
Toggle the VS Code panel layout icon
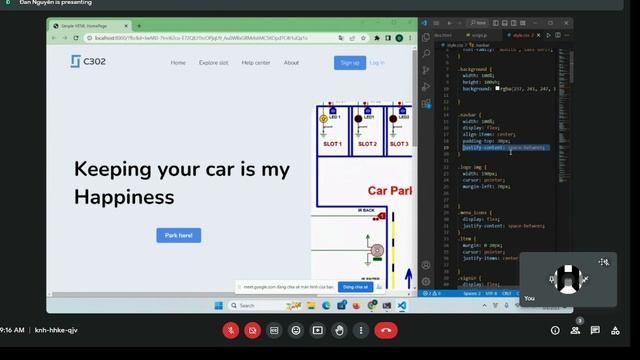504,23
